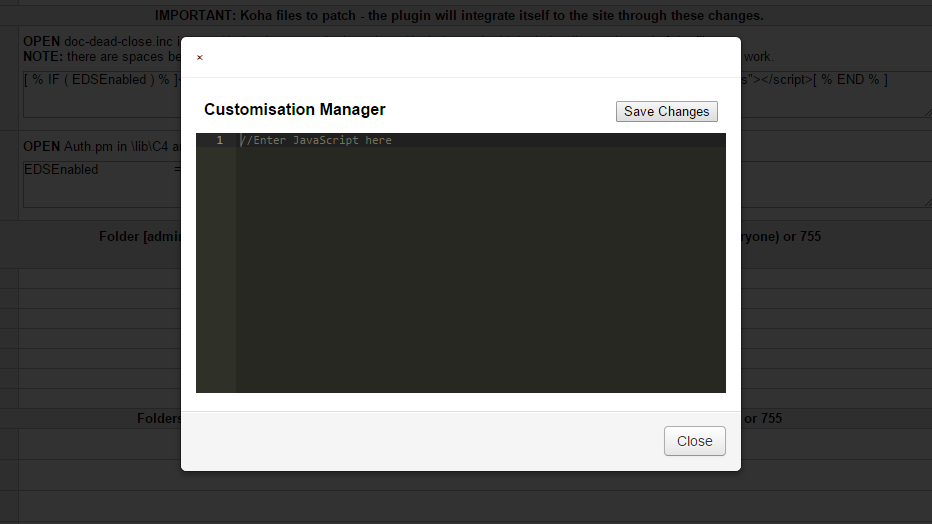Select line number 1 in the editor gutter
The width and height of the screenshot is (932, 524).
click(218, 141)
